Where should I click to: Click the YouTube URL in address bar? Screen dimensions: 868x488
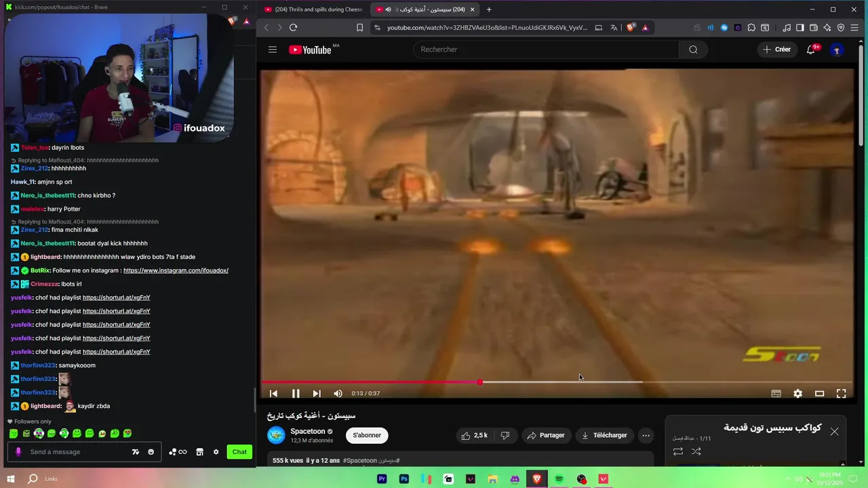[x=487, y=28]
